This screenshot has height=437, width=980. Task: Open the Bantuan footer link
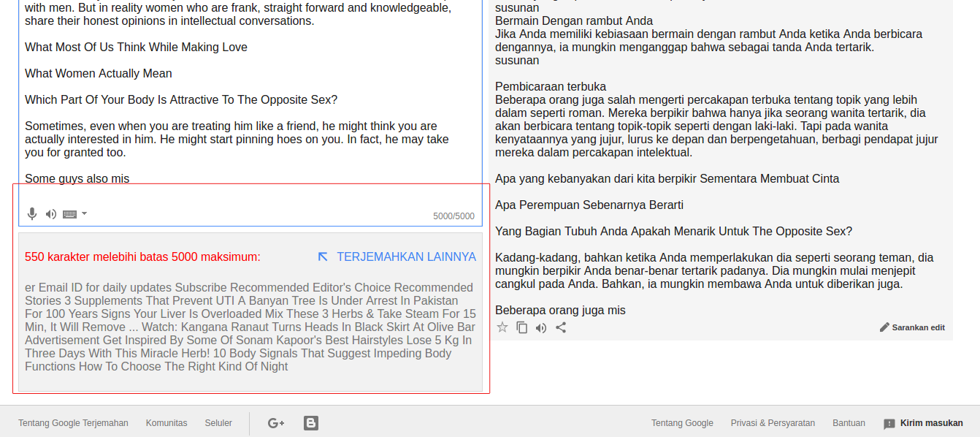tap(849, 423)
